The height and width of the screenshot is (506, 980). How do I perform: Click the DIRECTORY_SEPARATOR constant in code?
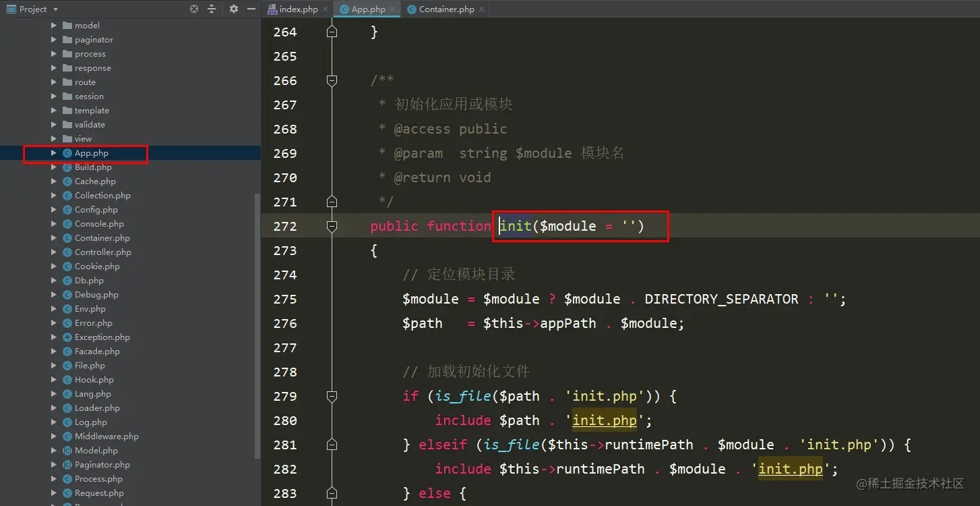[721, 299]
